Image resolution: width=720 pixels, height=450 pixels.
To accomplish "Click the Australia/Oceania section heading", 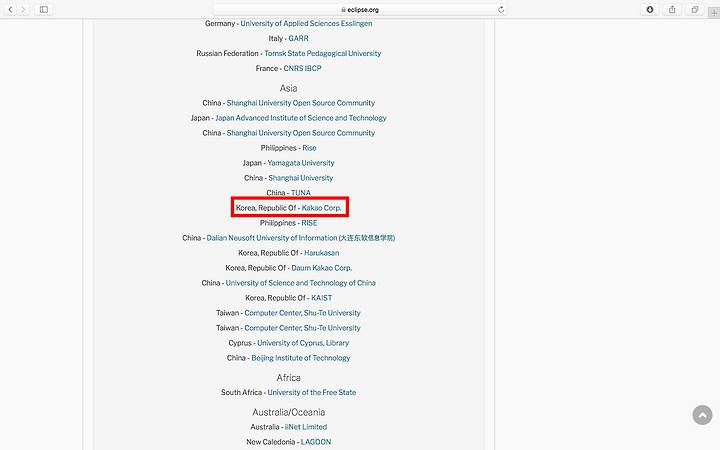I will [288, 412].
